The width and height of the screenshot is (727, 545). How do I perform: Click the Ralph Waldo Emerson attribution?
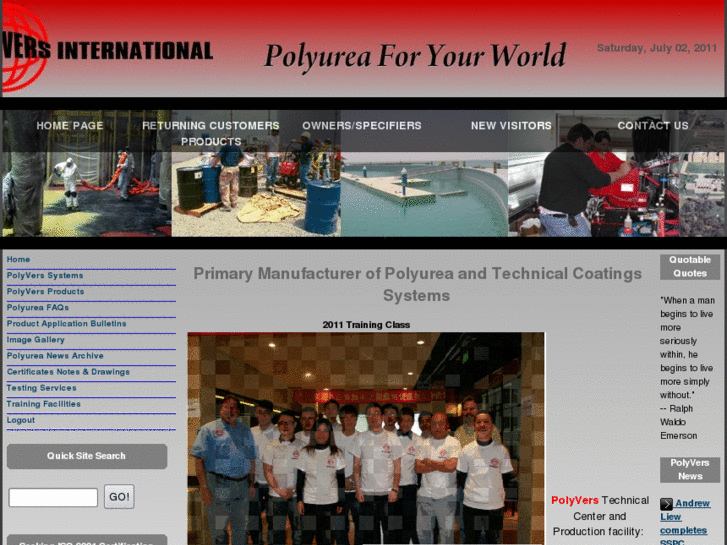(678, 422)
